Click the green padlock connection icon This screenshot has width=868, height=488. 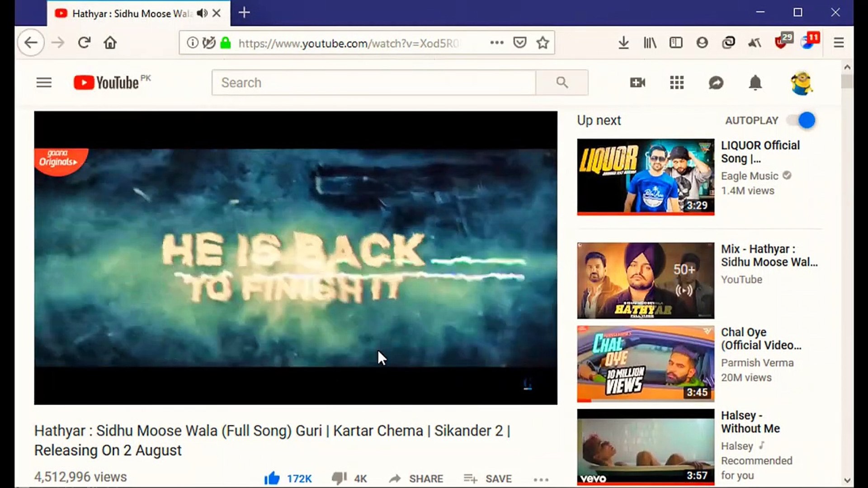(226, 43)
